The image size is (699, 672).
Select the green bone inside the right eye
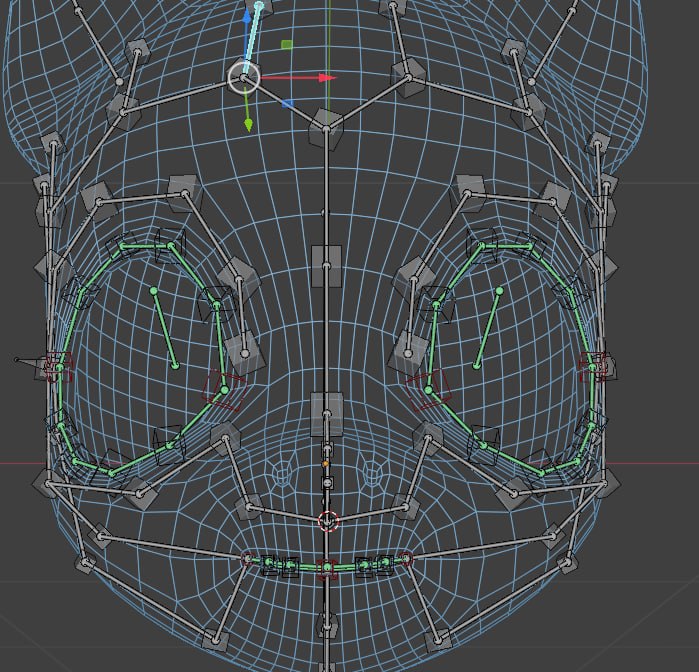(x=488, y=329)
